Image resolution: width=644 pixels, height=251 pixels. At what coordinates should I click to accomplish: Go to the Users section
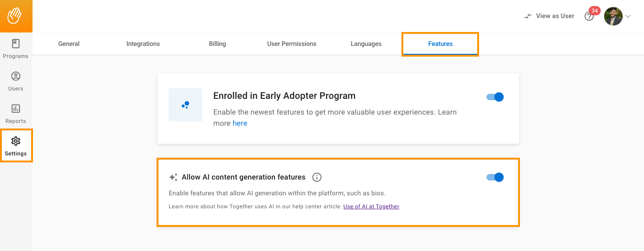click(16, 81)
